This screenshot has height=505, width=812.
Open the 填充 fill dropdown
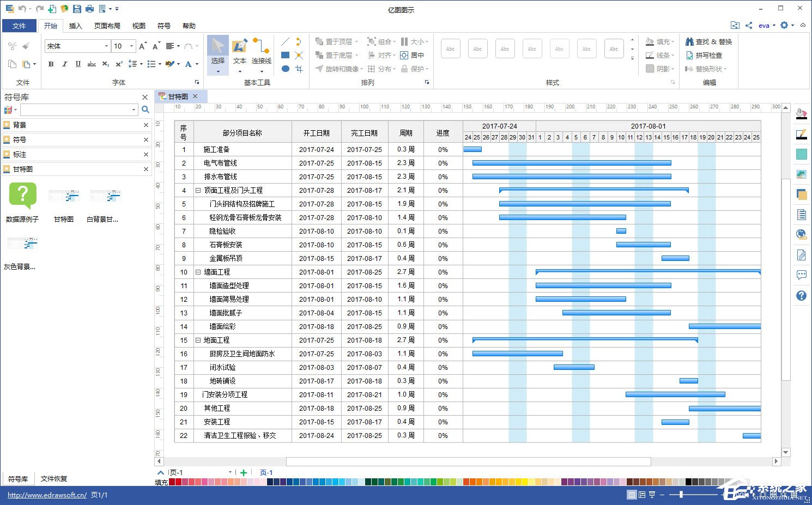pos(660,41)
